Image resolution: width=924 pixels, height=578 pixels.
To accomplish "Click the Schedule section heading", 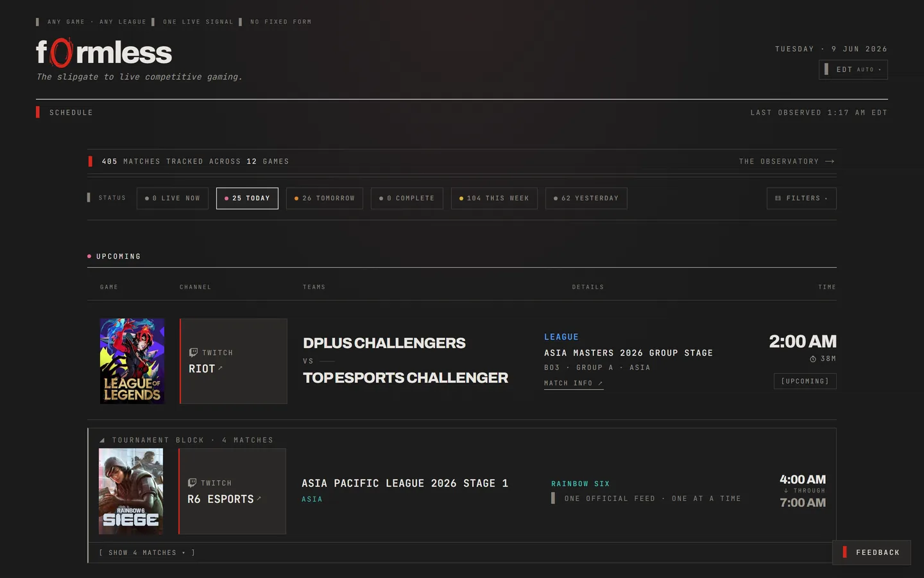I will pyautogui.click(x=71, y=112).
